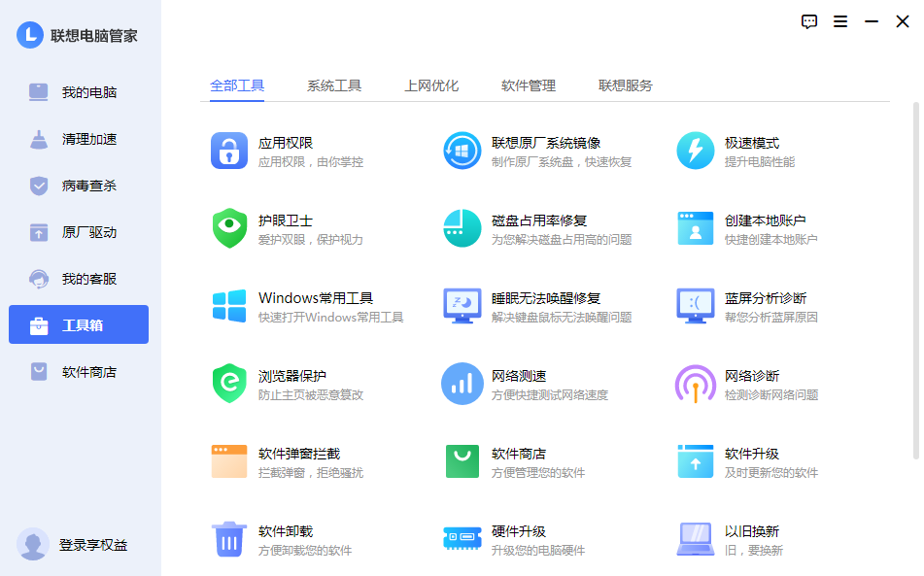Click the 硬件升级 memory chip icon
The image size is (924, 576).
point(462,538)
